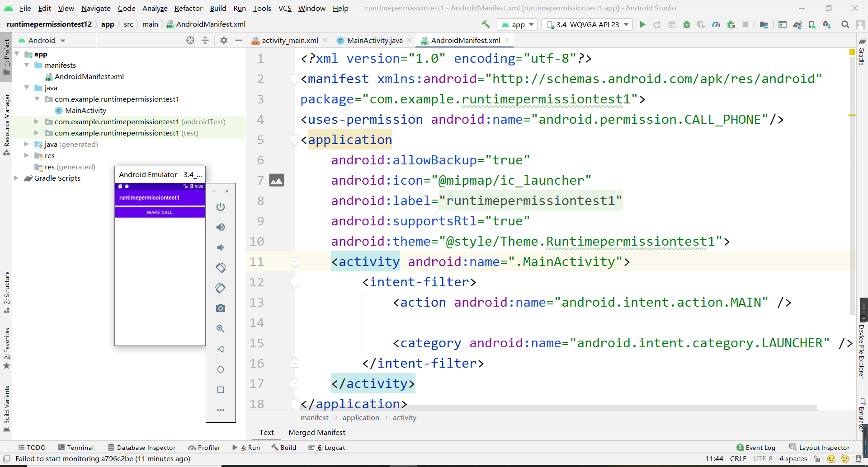Image resolution: width=868 pixels, height=467 pixels.
Task: Expand the res folder node
Action: click(x=27, y=155)
